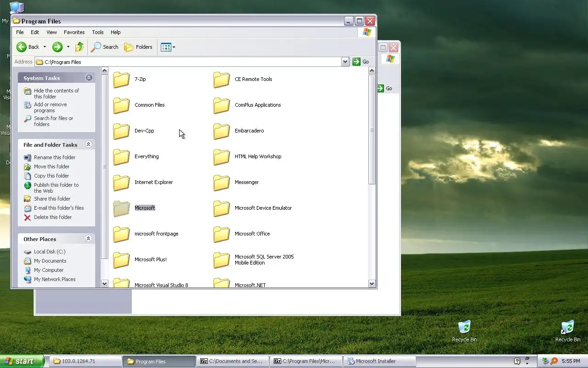Image resolution: width=588 pixels, height=368 pixels.
Task: Click the Go button in Program Files window
Action: coord(361,62)
